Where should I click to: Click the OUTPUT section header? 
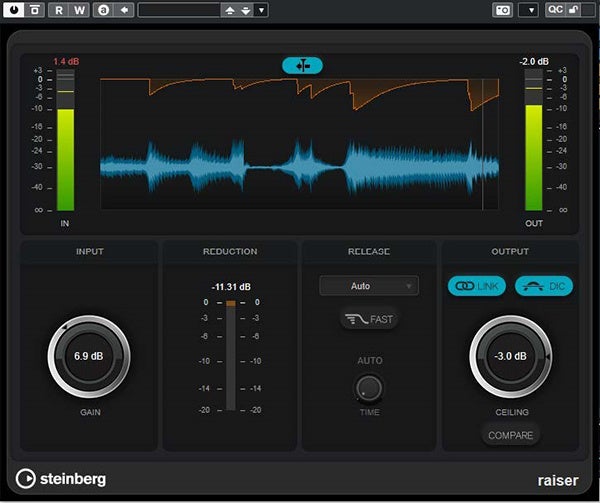[510, 251]
